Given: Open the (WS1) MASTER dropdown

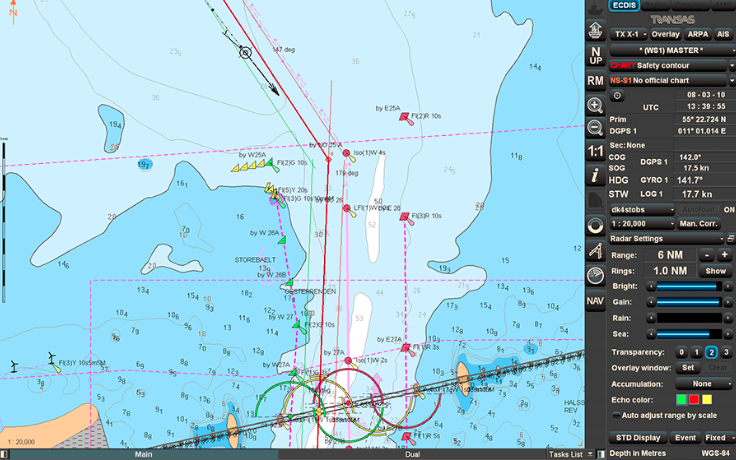Looking at the screenshot, I should point(672,50).
